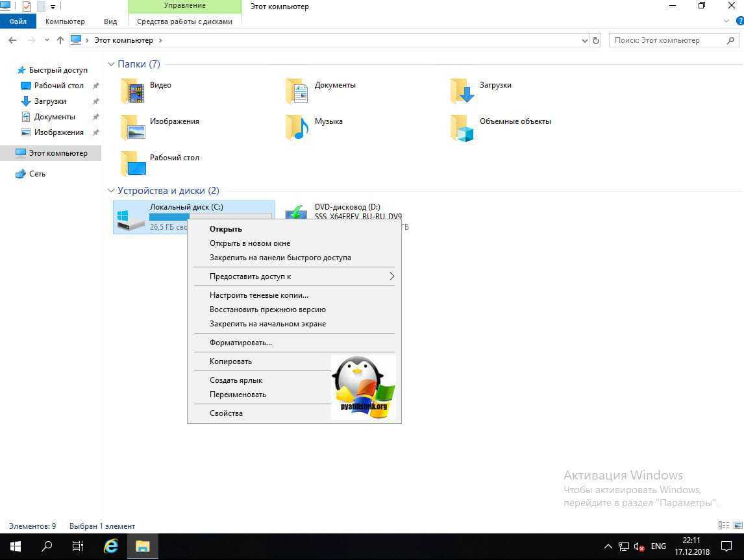
Task: Open the Загрузки folder icon
Action: click(x=462, y=91)
